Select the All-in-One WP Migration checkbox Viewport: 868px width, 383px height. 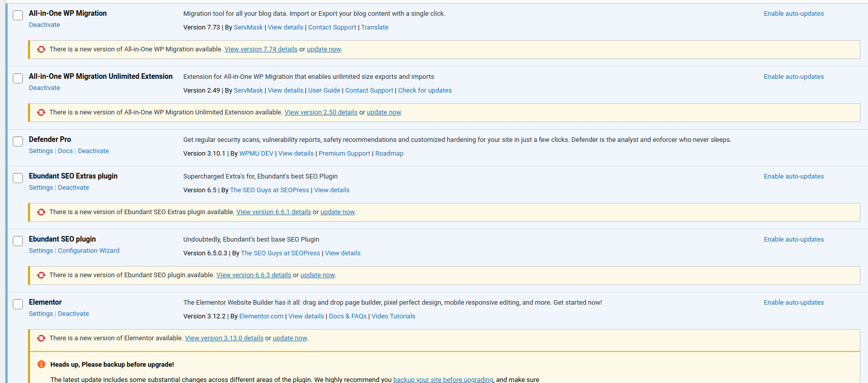point(18,15)
